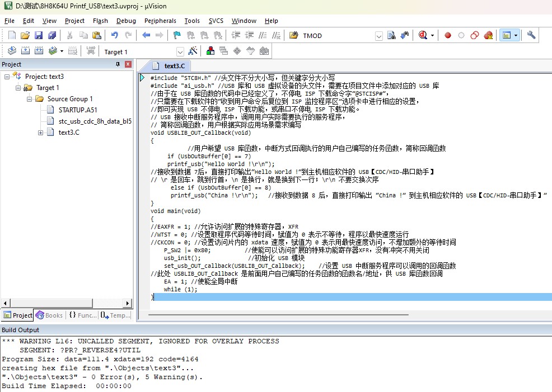The image size is (552, 392).
Task: Open the TMOD find combo box dropdown
Action: [379, 36]
